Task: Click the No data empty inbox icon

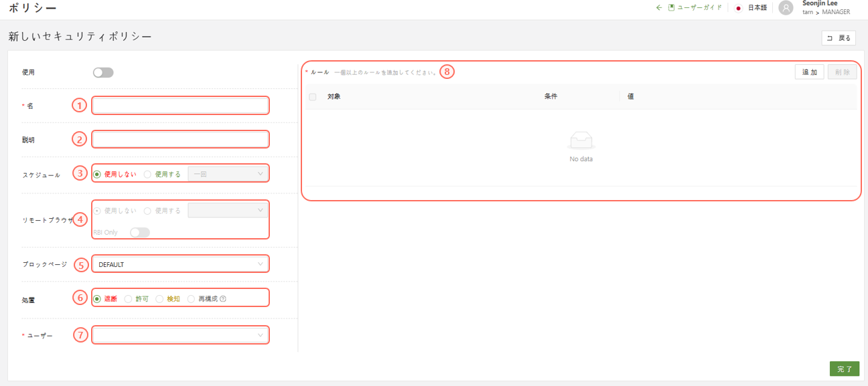Action: (581, 140)
